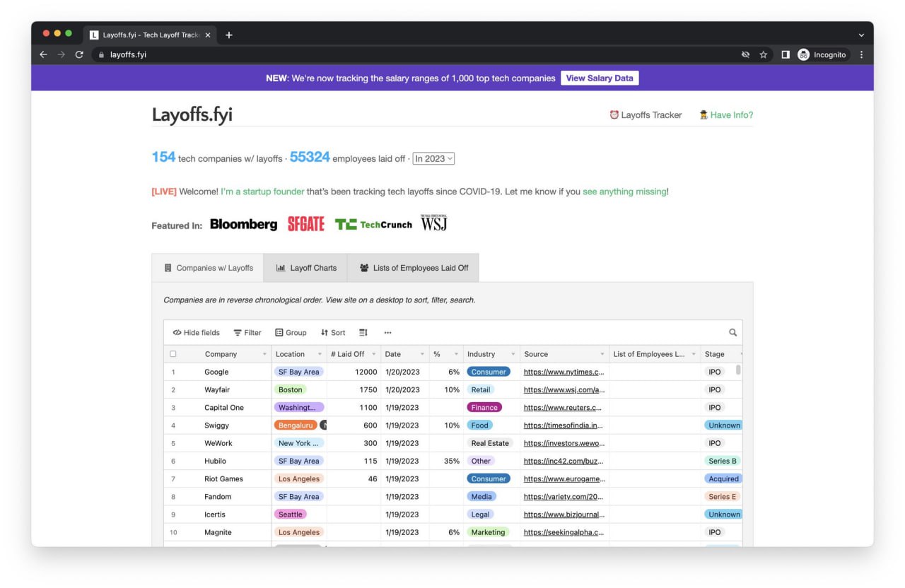
Task: Click the Bengaluru location tag for Swiggy
Action: [296, 425]
